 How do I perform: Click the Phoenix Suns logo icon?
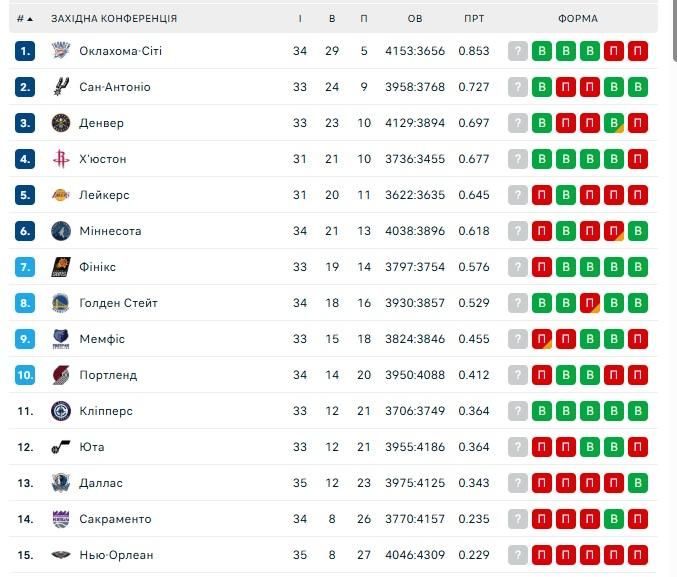coord(61,267)
